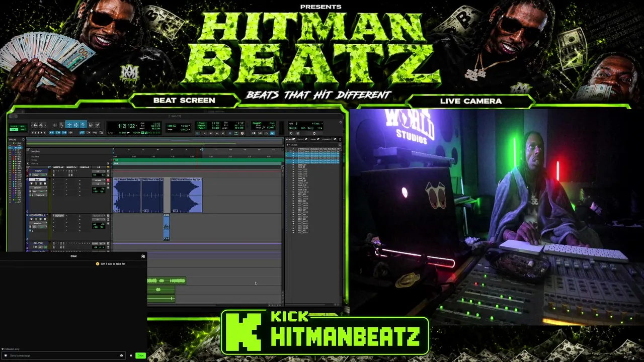Click the Go to End transport button
Image resolution: width=644 pixels, height=362 pixels.
pyautogui.click(x=223, y=133)
